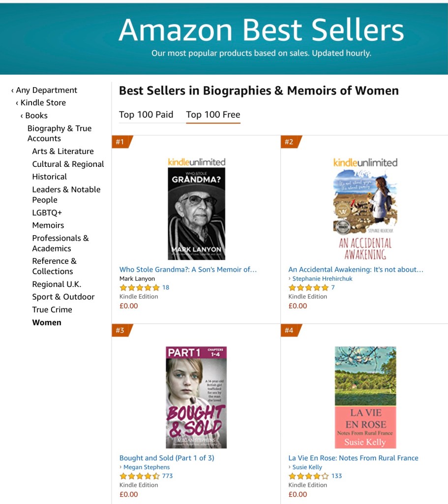Select the Top 100 Free tab
The height and width of the screenshot is (504, 448).
[213, 115]
